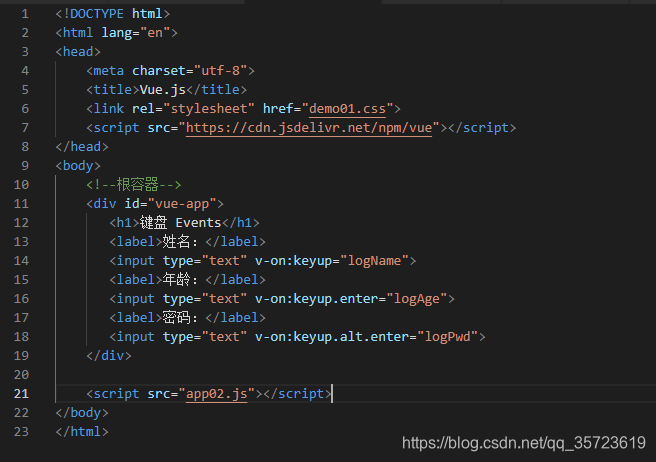Click the Vue.js title text
The width and height of the screenshot is (656, 462).
(x=163, y=90)
